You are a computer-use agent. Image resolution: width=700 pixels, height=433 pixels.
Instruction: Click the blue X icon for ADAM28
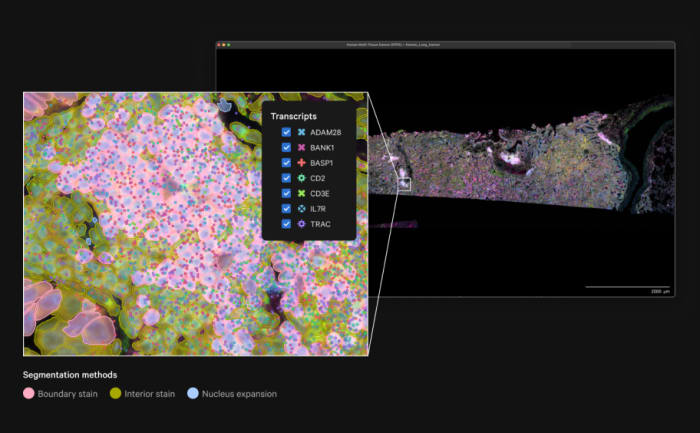point(302,132)
